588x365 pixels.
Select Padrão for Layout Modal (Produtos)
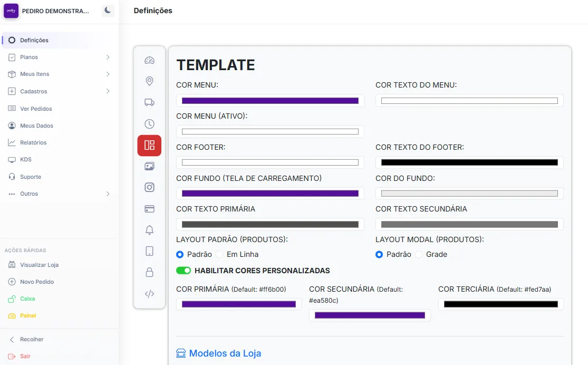click(x=379, y=254)
